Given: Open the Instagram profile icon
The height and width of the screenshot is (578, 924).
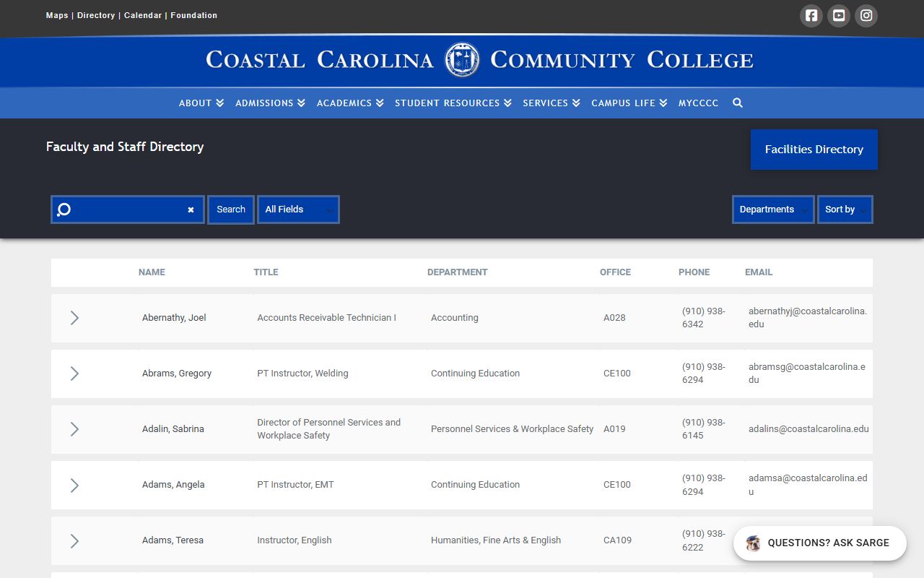Looking at the screenshot, I should coord(866,15).
